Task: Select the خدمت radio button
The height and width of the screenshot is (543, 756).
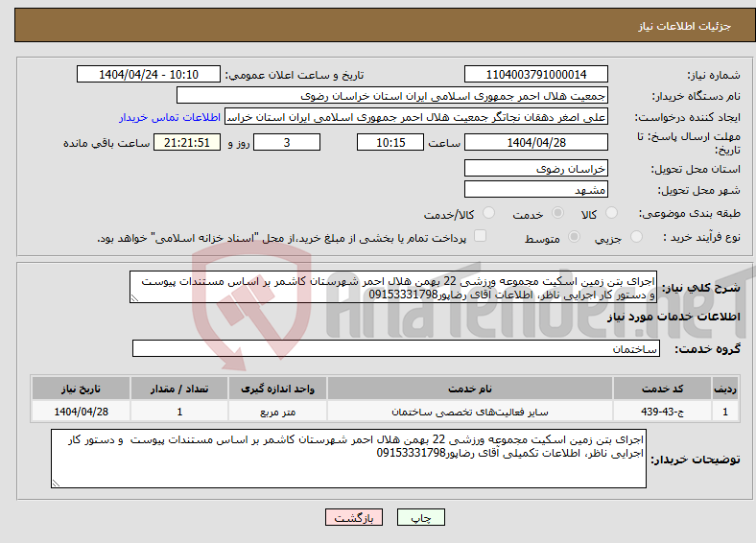Action: tap(557, 213)
